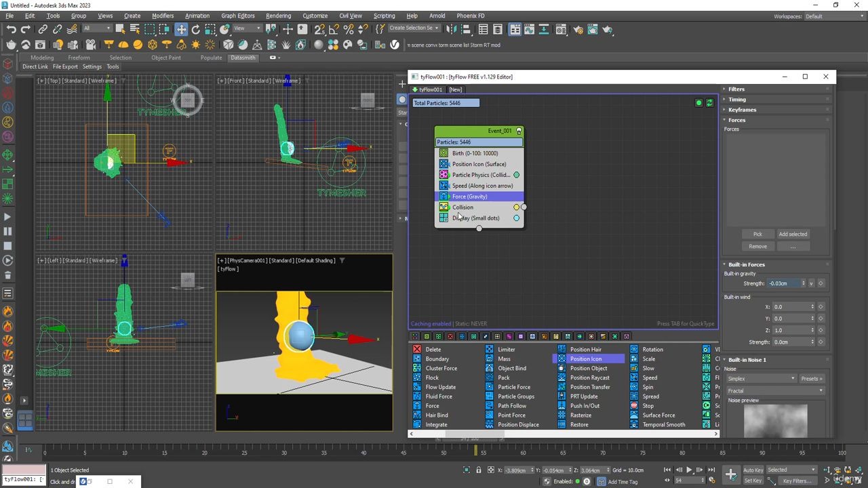Click the Undo arrow icon
Screen dimensions: 868x488
point(12,29)
